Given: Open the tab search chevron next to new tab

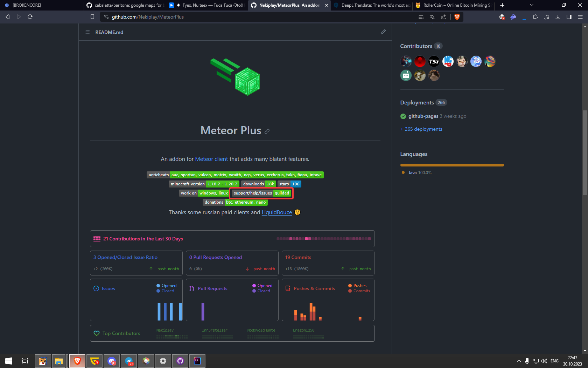Looking at the screenshot, I should (x=531, y=5).
